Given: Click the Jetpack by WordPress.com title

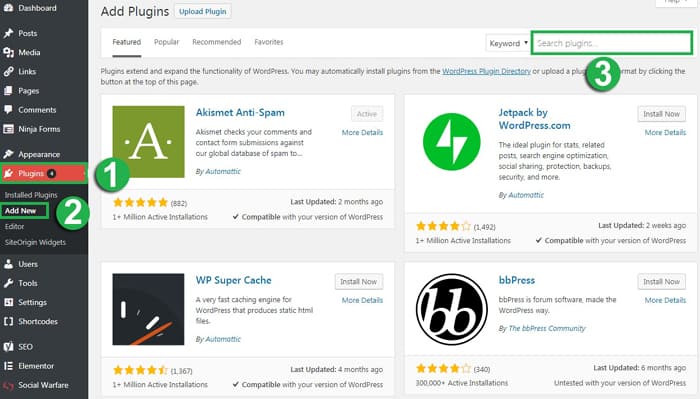Looking at the screenshot, I should tap(534, 119).
